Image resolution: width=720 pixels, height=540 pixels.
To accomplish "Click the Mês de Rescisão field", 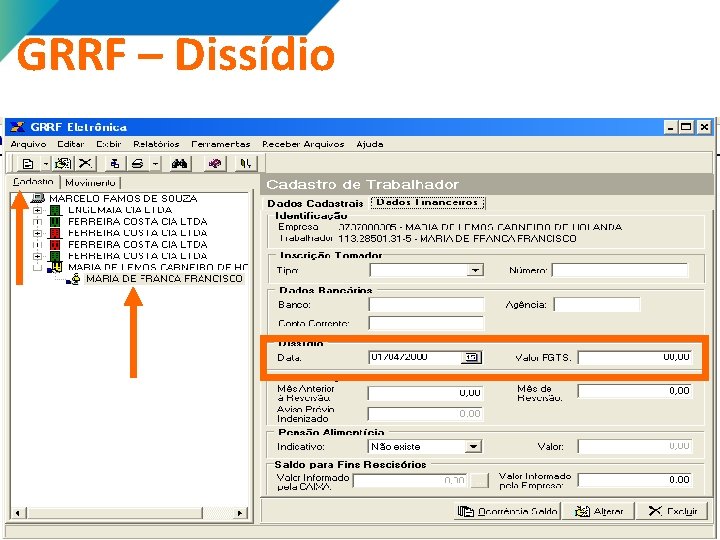I will pos(635,391).
